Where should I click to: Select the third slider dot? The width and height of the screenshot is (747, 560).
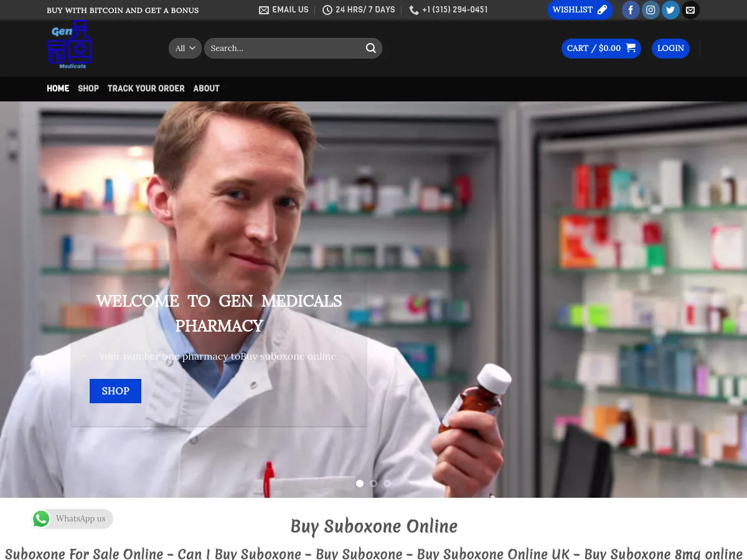tap(387, 483)
